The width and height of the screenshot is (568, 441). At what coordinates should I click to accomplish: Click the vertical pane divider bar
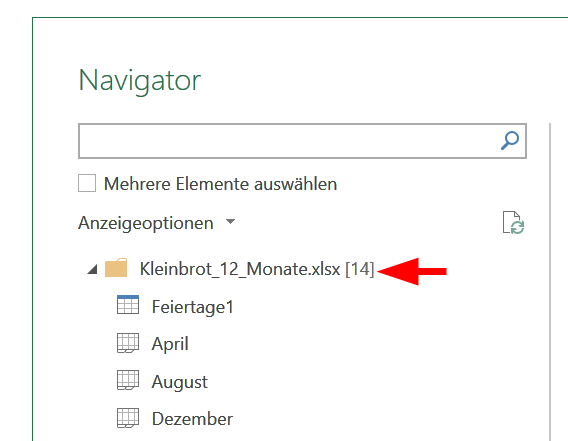[x=550, y=282]
